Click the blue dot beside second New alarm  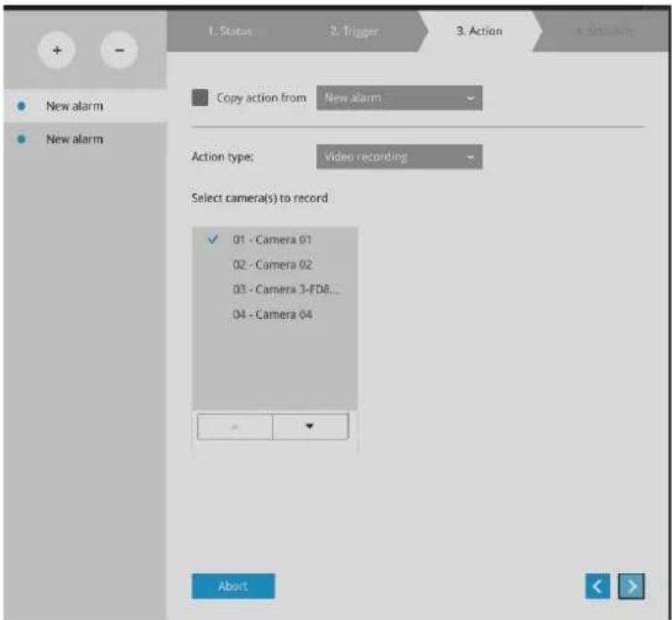21,139
